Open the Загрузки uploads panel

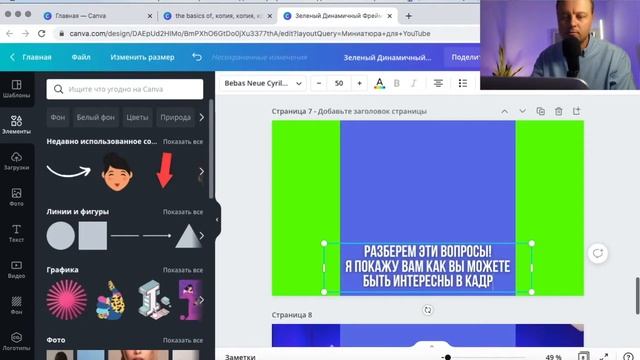point(16,161)
